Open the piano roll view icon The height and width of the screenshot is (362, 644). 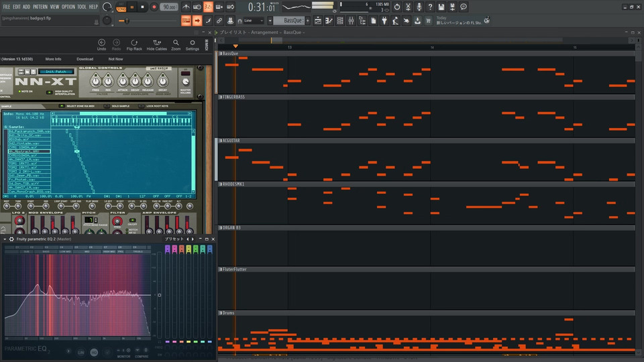click(x=329, y=21)
